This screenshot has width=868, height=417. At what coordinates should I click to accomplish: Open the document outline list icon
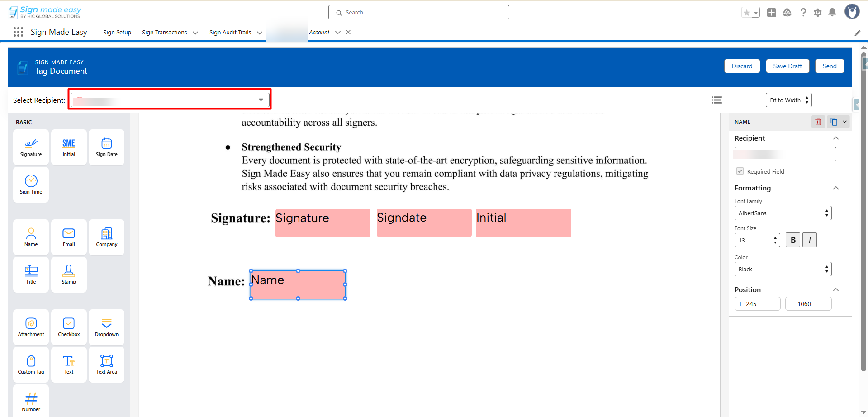click(716, 100)
